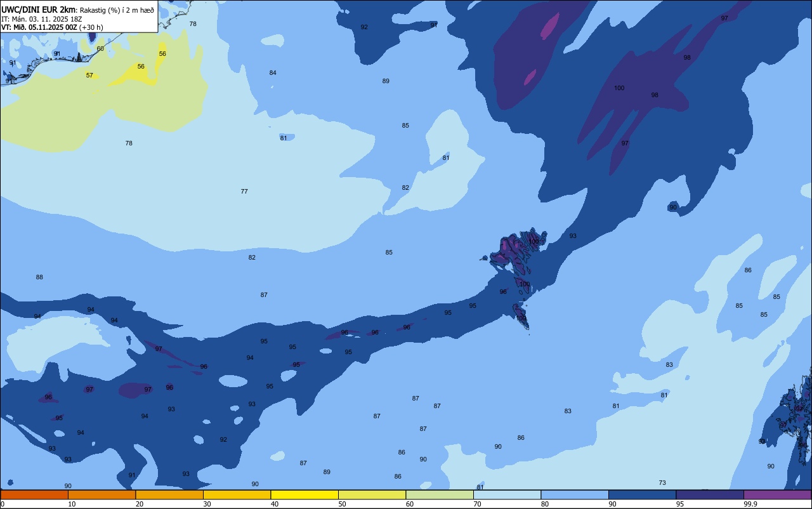Click the dark orange 0–10 legend color segment
812x509 pixels.
click(34, 494)
